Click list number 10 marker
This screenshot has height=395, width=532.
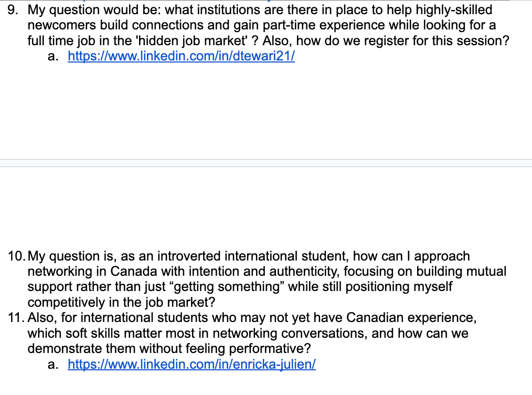point(16,256)
